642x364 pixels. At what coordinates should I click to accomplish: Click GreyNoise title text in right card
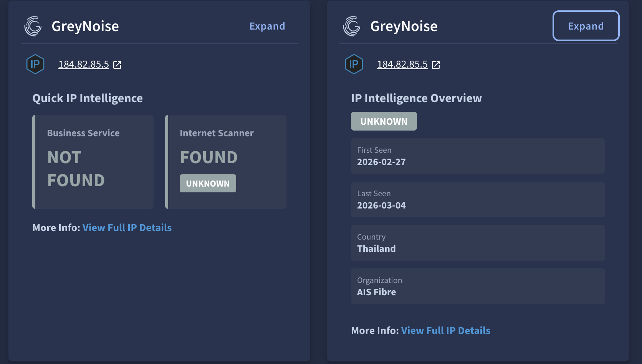click(x=404, y=26)
